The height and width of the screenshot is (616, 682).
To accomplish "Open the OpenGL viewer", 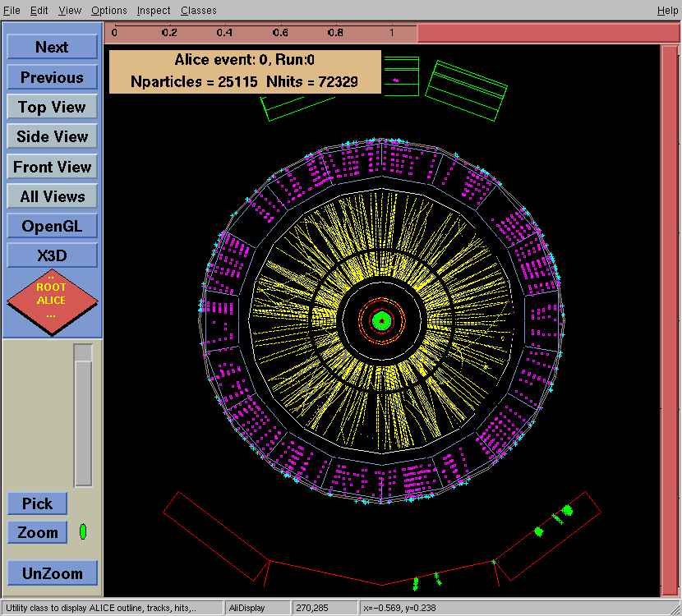I will 52,227.
